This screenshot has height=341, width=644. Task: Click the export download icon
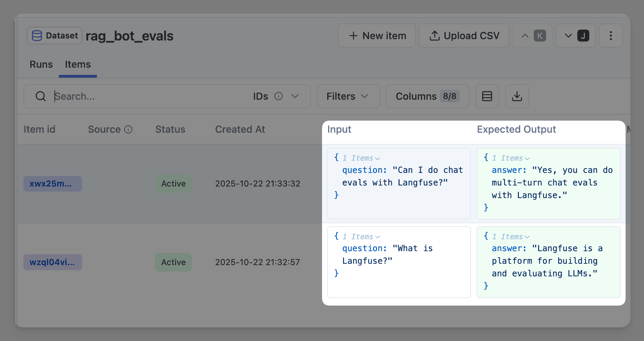(517, 96)
